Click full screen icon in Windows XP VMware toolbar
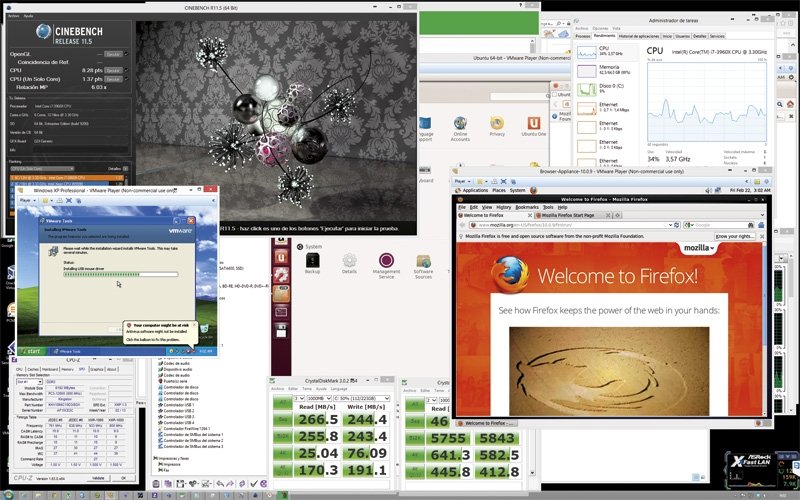Image resolution: width=800 pixels, height=500 pixels. click(x=68, y=201)
